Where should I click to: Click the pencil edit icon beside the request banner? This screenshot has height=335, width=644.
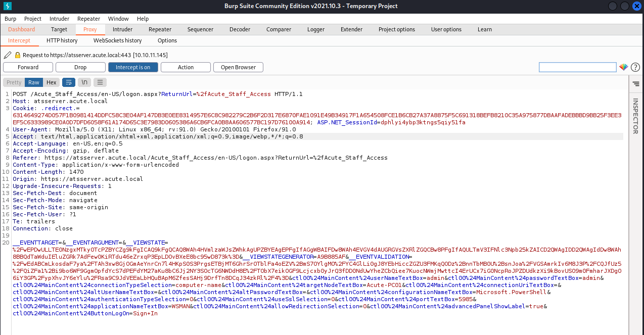7,55
